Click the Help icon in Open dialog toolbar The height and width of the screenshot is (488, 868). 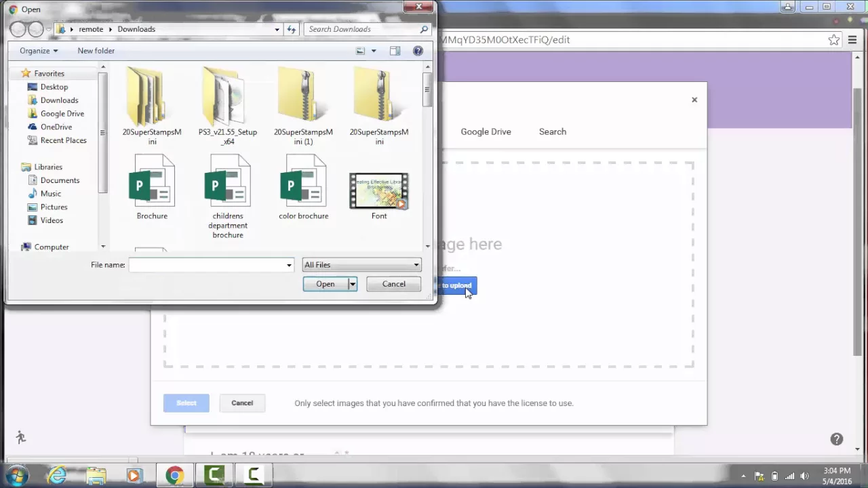pos(418,51)
